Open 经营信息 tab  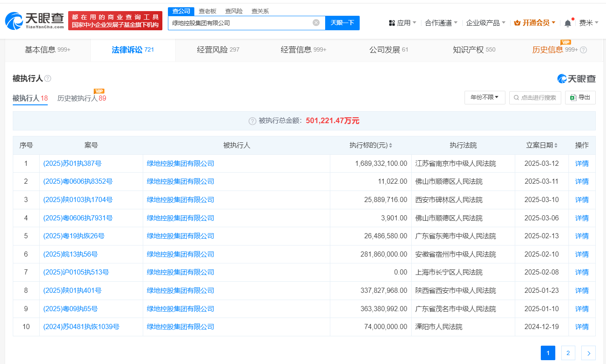[x=303, y=50]
